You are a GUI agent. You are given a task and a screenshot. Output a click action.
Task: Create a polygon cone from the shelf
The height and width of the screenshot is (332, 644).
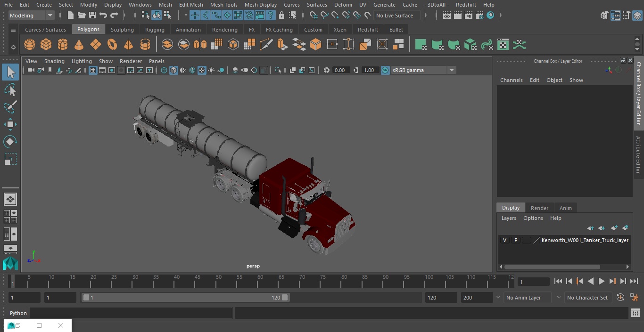click(x=79, y=45)
